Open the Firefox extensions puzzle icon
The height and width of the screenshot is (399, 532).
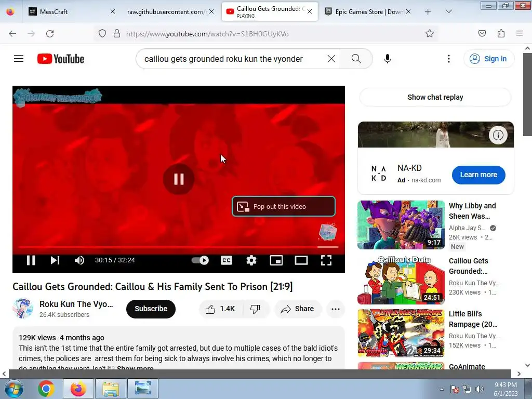click(x=501, y=34)
